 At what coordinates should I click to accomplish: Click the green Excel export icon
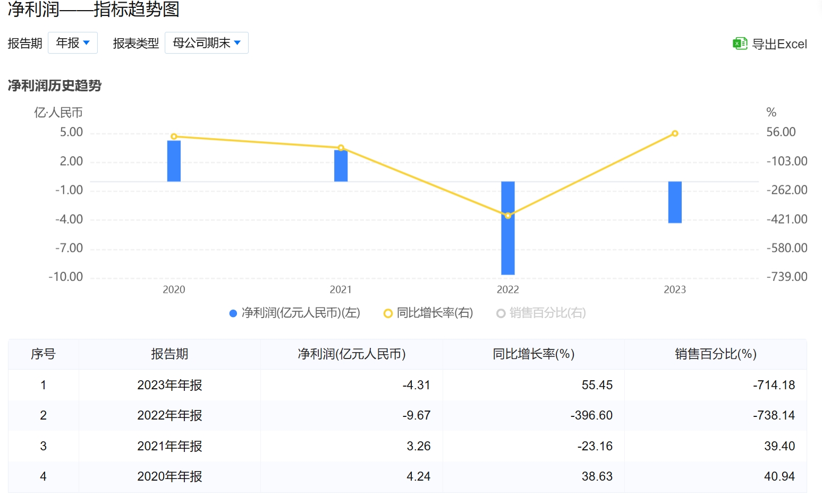tap(740, 44)
